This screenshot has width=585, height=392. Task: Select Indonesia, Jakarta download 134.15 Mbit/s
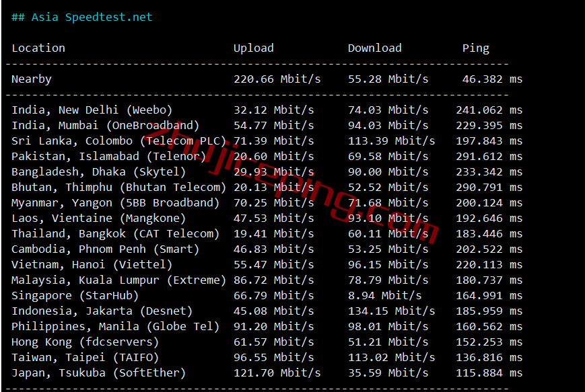click(391, 311)
